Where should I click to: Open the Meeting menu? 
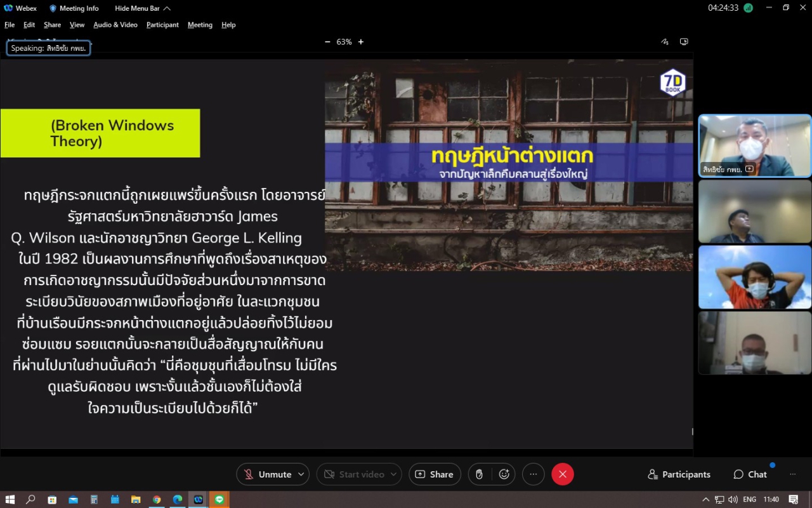200,25
